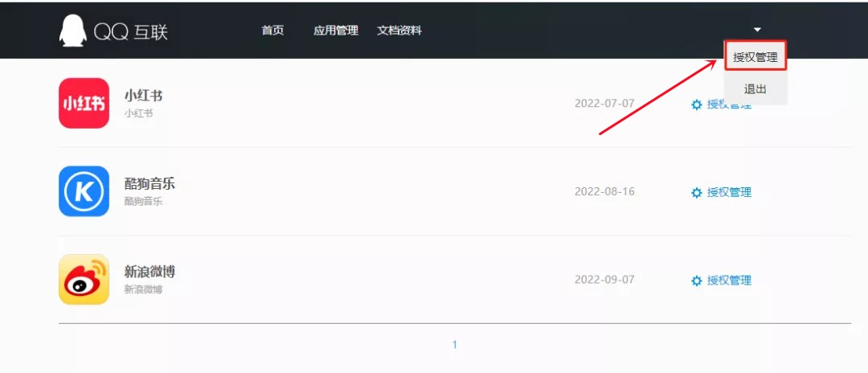Click the QQ互联 header text
This screenshot has height=373, width=868.
[130, 32]
